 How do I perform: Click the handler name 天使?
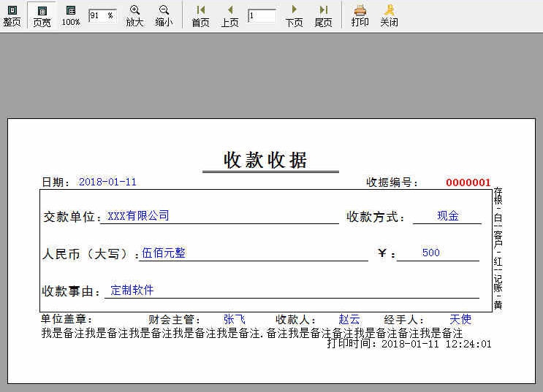tap(460, 319)
